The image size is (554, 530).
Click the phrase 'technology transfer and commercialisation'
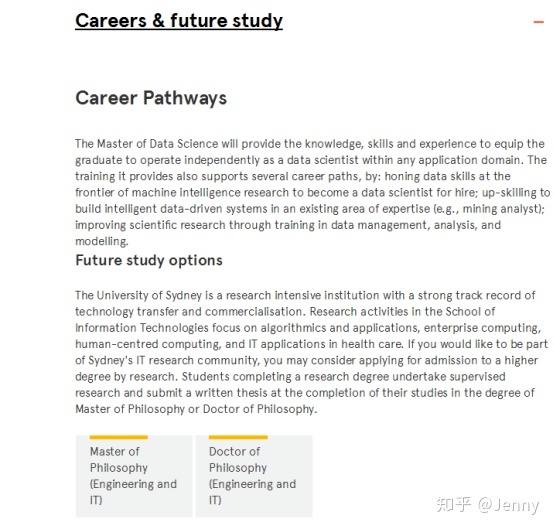[x=189, y=312]
